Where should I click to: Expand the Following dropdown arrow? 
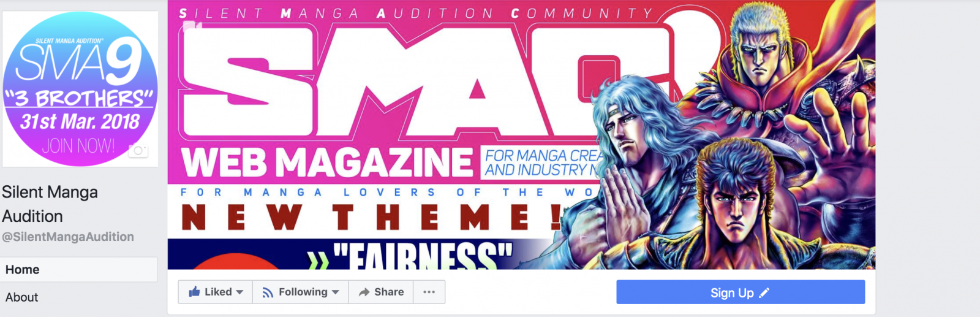coord(336,292)
